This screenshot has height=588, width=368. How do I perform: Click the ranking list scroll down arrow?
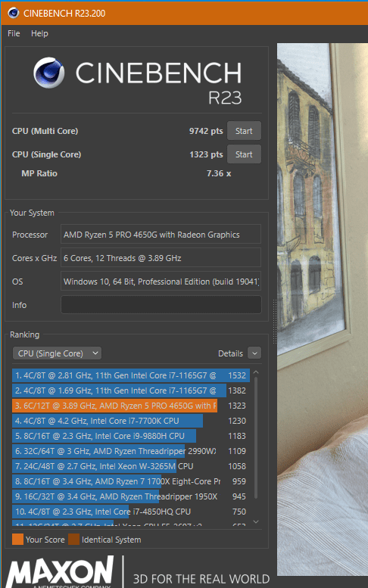coord(256,521)
